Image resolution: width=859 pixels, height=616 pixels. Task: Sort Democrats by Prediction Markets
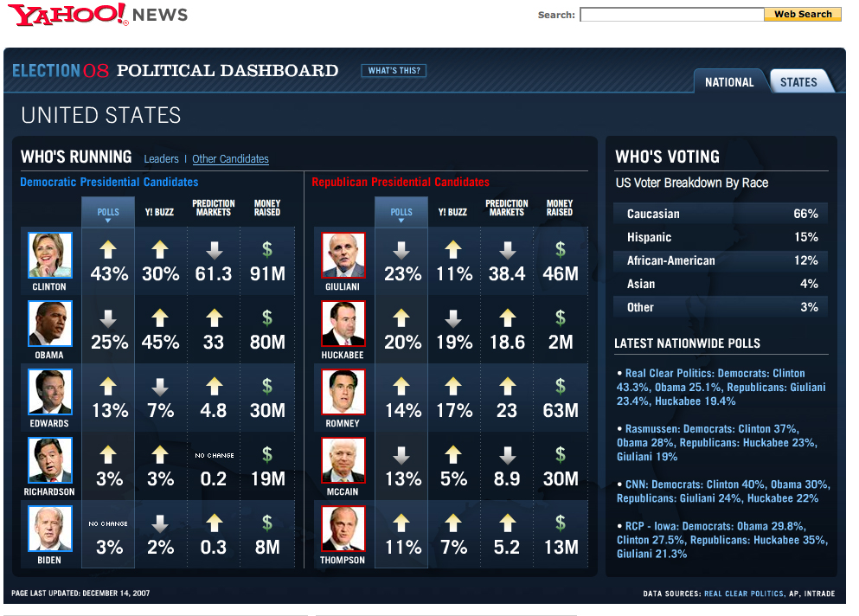(x=214, y=208)
